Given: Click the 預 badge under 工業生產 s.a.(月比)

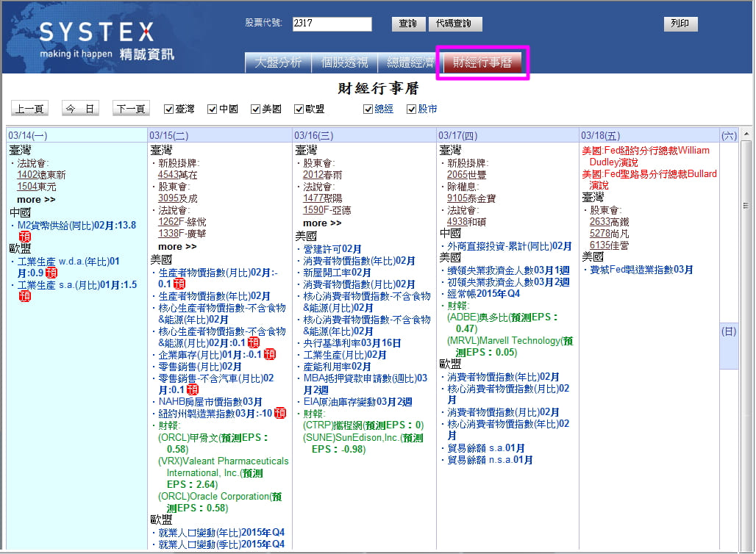Looking at the screenshot, I should (x=25, y=296).
